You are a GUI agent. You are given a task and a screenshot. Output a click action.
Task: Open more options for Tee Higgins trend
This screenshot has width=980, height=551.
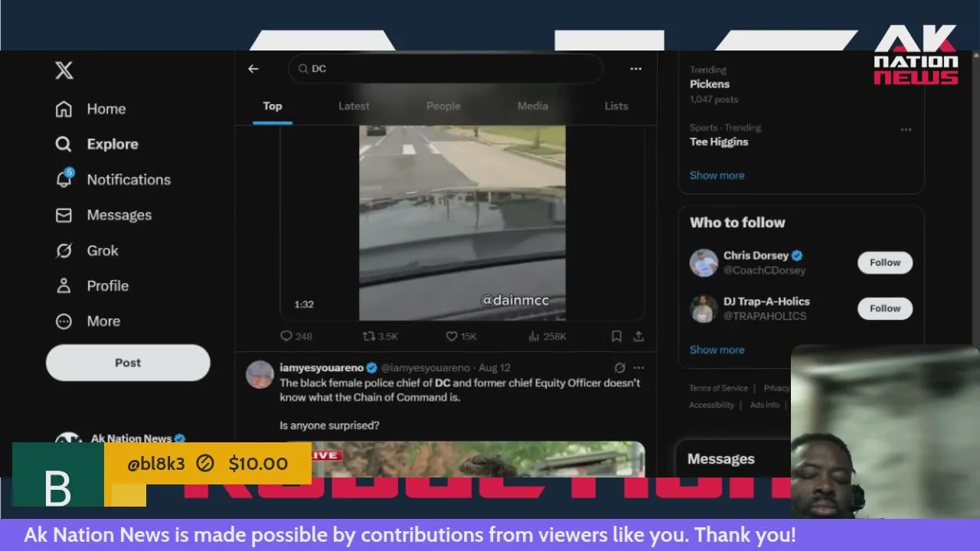(906, 129)
